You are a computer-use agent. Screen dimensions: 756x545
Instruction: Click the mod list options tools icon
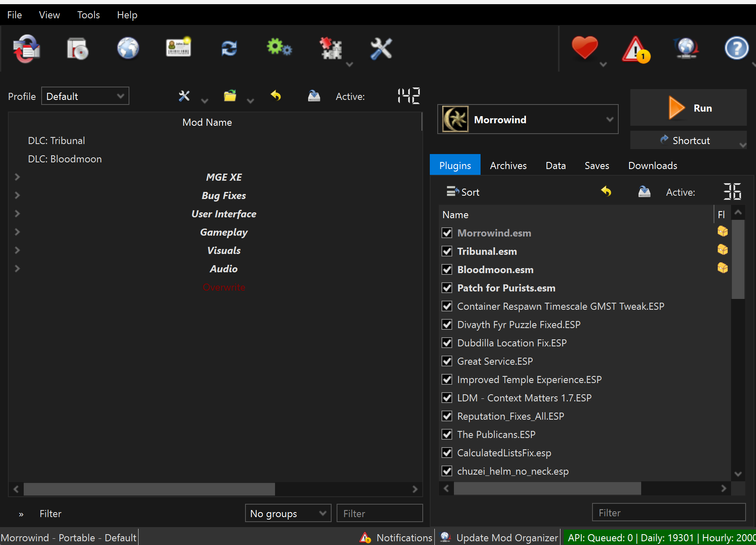click(x=184, y=96)
